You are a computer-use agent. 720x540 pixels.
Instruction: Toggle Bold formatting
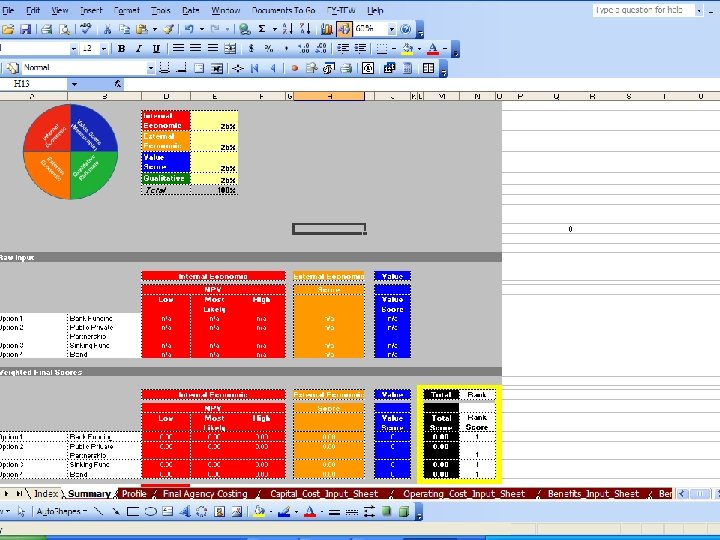121,49
